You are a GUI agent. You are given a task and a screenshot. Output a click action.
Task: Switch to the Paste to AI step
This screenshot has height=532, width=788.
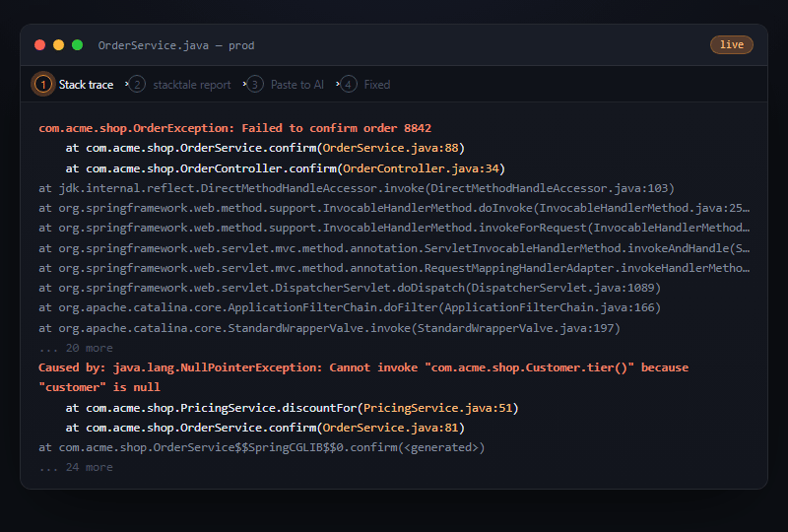(x=286, y=85)
